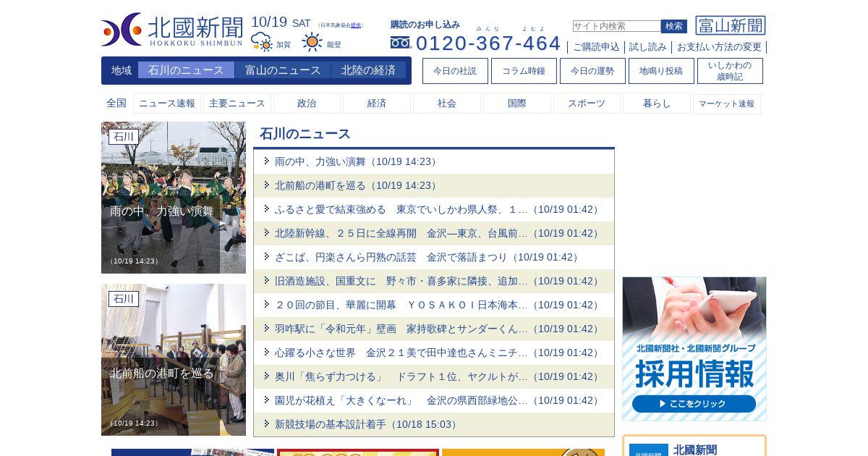
Task: Select the 北陸の経済 tab
Action: tap(369, 70)
